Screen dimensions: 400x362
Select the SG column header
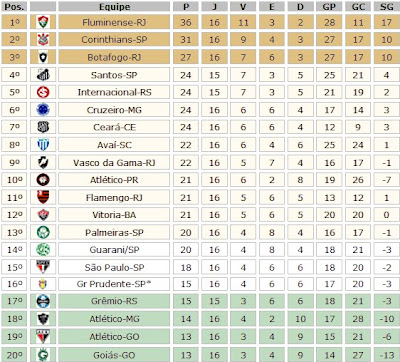click(x=386, y=7)
